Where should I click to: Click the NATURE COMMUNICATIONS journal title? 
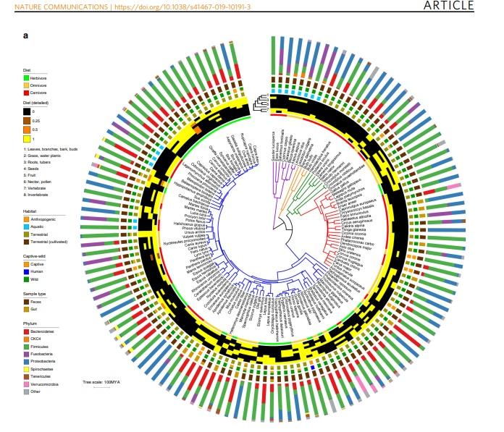pyautogui.click(x=61, y=7)
